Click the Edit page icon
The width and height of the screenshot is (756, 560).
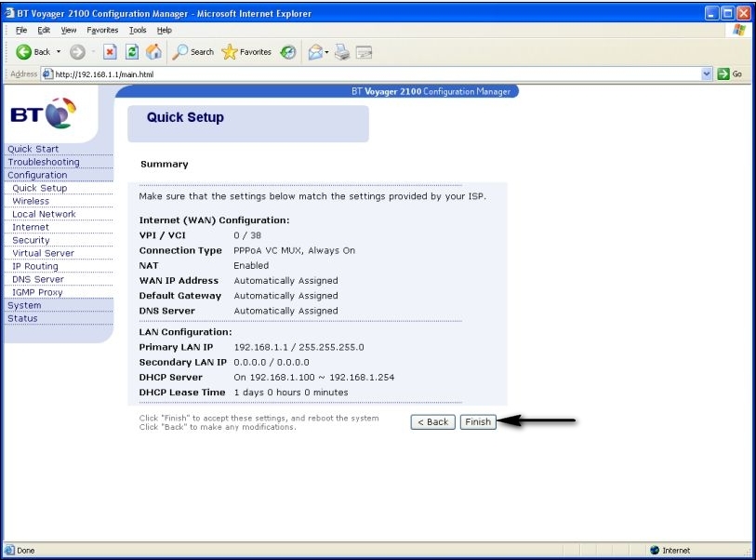pyautogui.click(x=364, y=52)
